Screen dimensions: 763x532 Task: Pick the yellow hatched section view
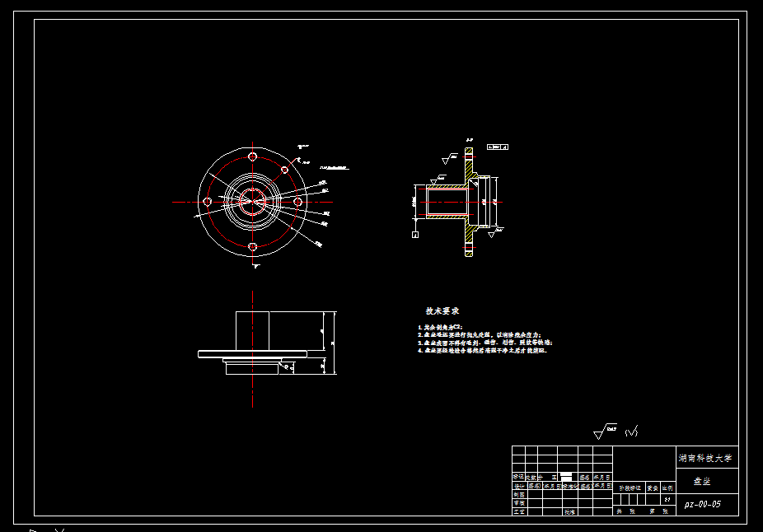click(458, 202)
